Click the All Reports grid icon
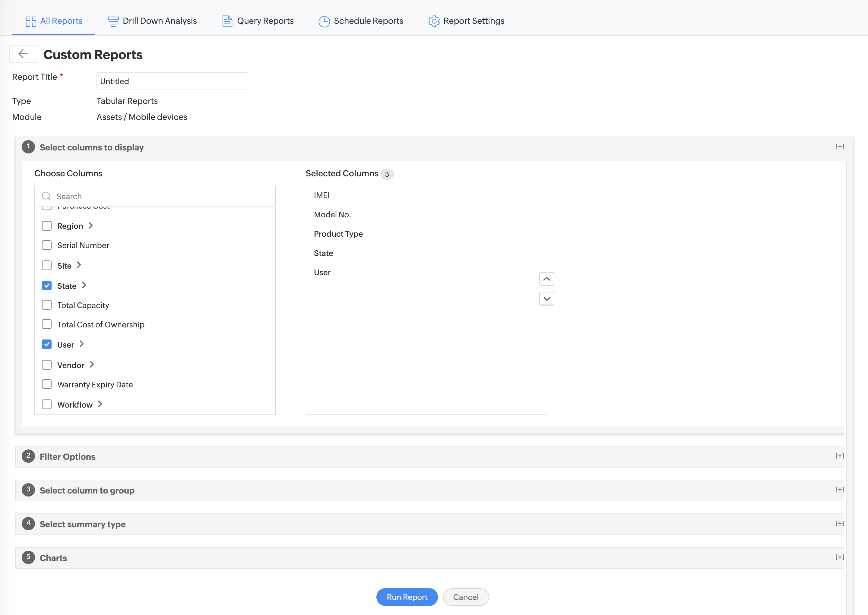Screen dimensions: 868x615 (x=31, y=21)
